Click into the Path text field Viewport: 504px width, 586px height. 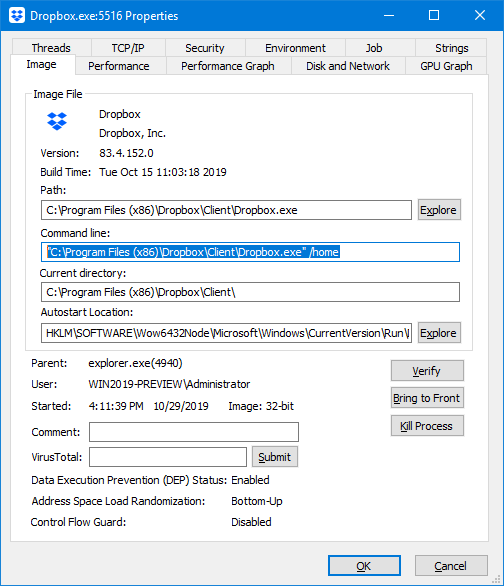coord(226,210)
